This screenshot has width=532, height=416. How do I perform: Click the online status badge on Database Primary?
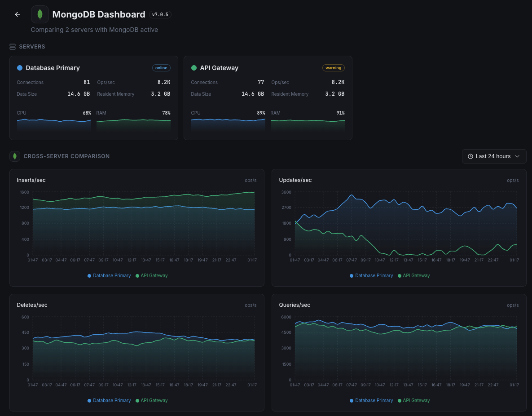tap(161, 68)
